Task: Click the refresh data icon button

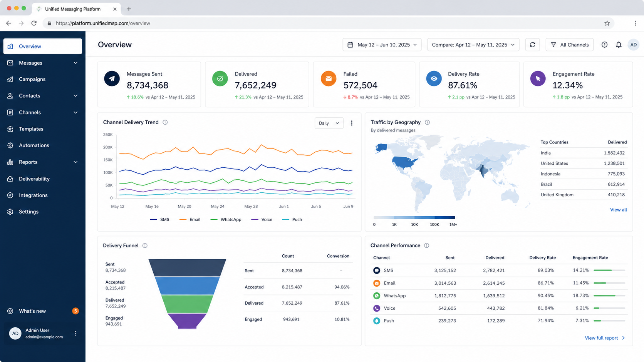Action: click(x=532, y=45)
